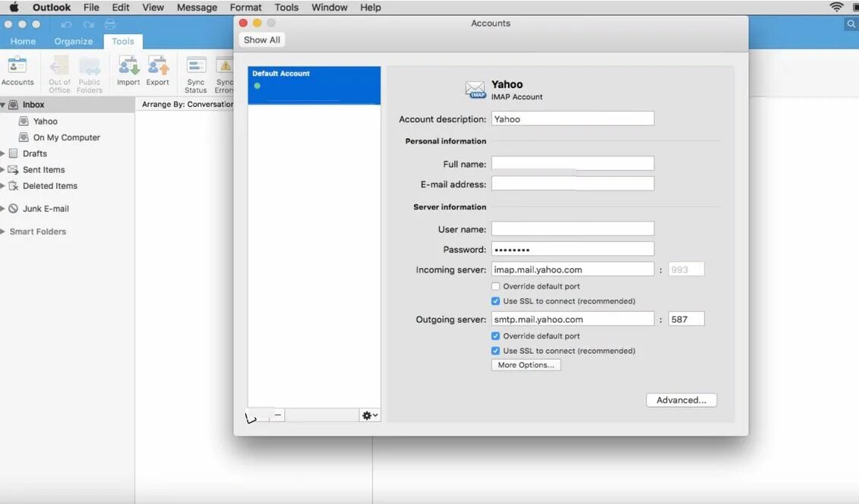Screen dimensions: 859x504
Task: Select the Tools ribbon tab
Action: (123, 41)
